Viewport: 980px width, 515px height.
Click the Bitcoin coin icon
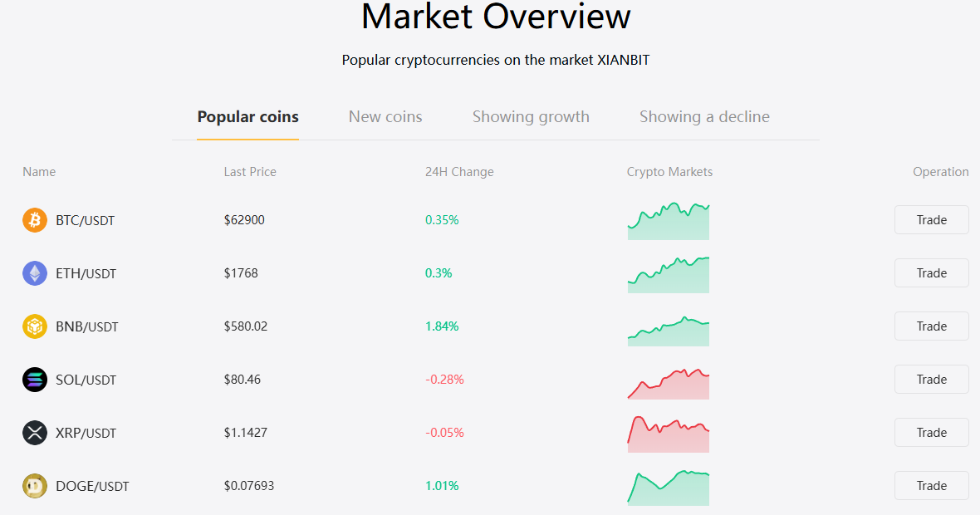tap(35, 220)
